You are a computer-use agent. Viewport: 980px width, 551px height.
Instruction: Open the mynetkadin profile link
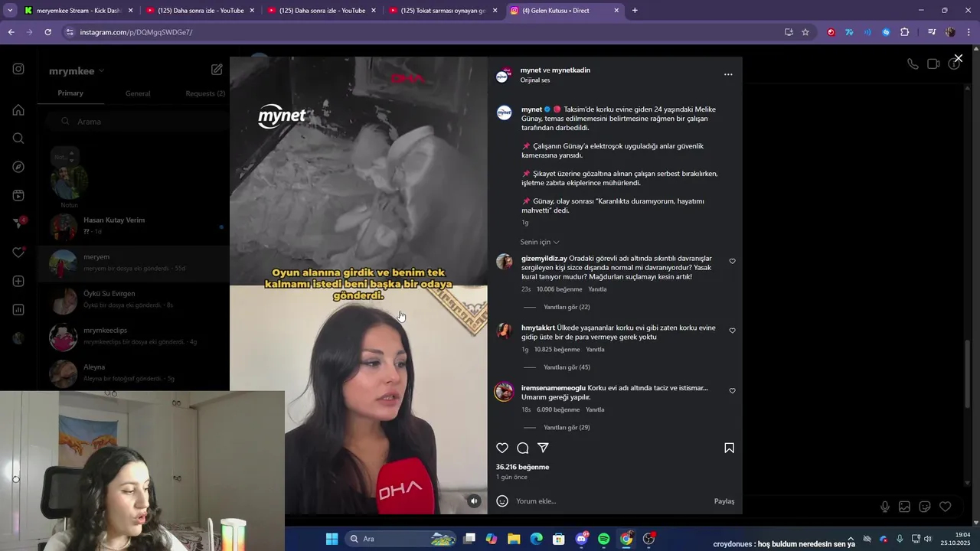(x=571, y=70)
